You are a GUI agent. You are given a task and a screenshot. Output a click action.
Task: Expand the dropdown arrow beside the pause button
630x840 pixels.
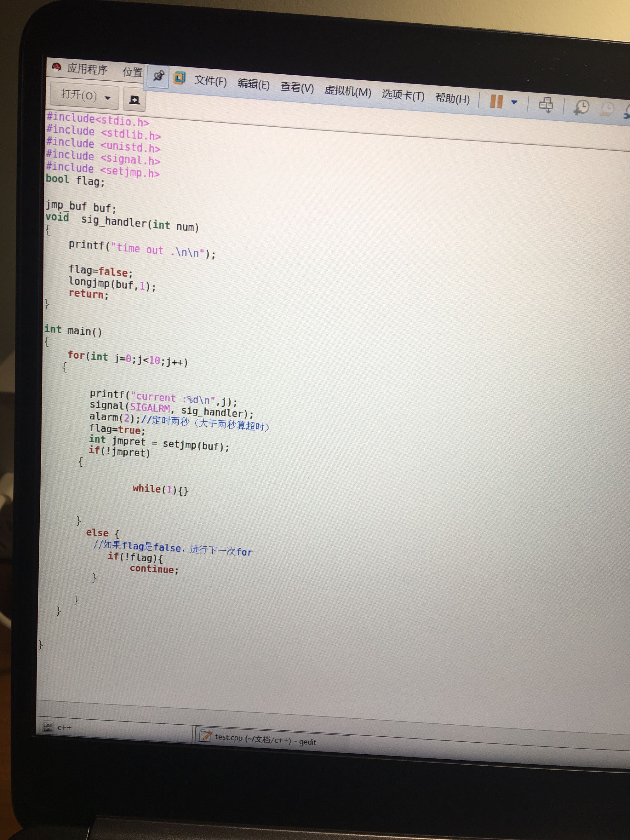pyautogui.click(x=514, y=102)
